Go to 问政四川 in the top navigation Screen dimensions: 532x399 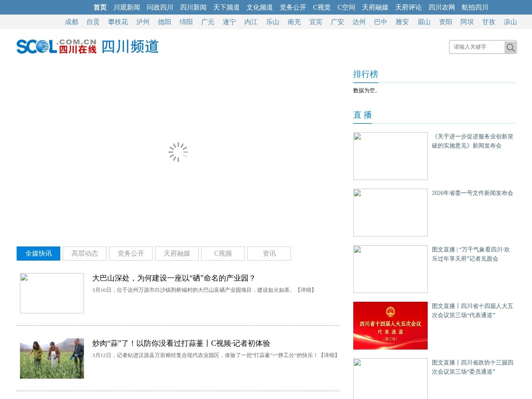pyautogui.click(x=160, y=7)
